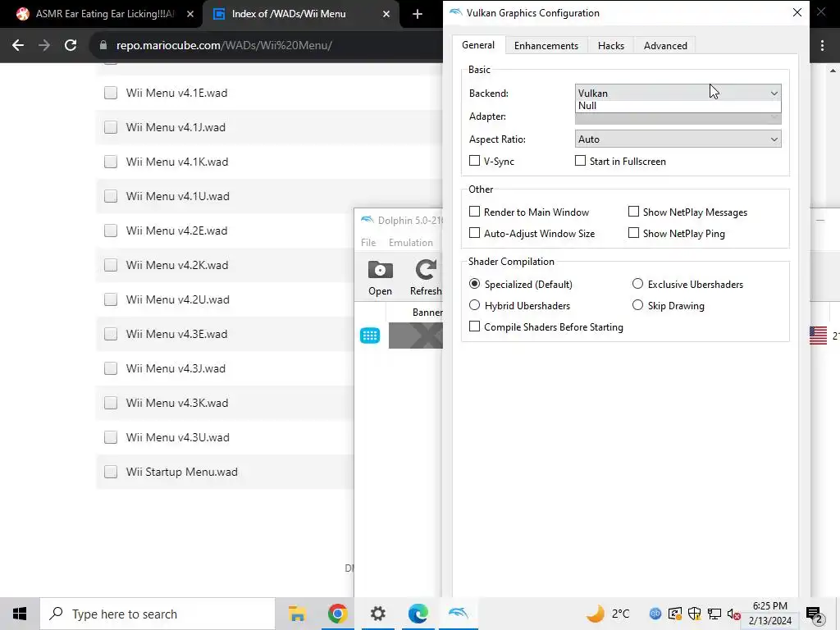Close the Index of /WADs/Wii Menu tab

coord(386,14)
